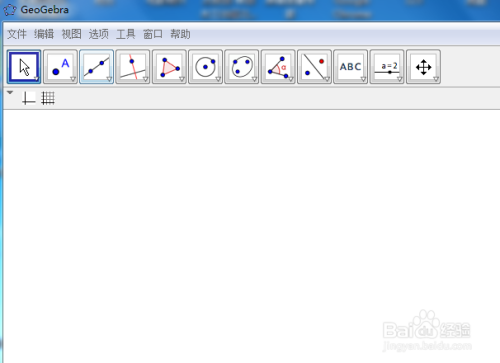Expand the Point tool dropdown arrow
Viewport: 500px width, 363px height.
(73, 79)
